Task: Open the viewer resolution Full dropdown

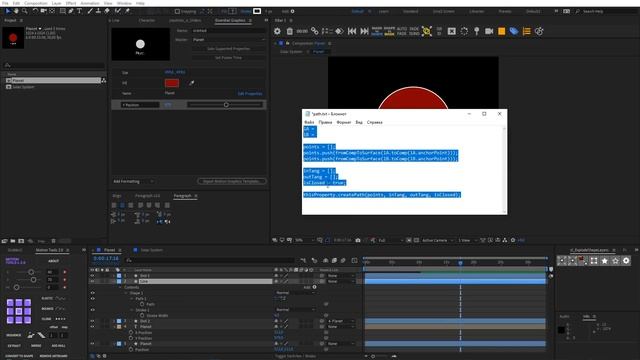Action: pyautogui.click(x=390, y=240)
